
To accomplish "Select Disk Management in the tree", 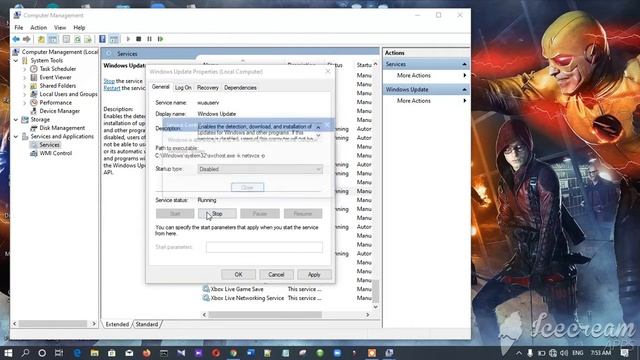I will pyautogui.click(x=62, y=128).
